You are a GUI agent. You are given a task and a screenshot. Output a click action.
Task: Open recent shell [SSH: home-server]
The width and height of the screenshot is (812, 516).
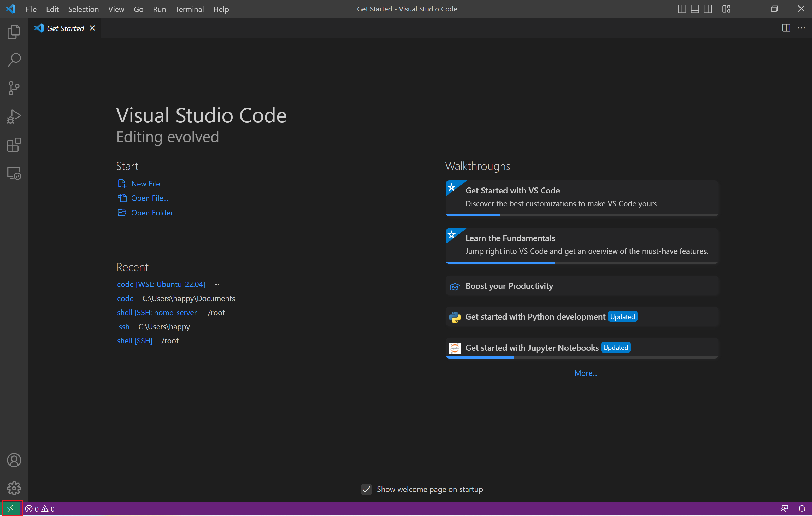click(158, 313)
